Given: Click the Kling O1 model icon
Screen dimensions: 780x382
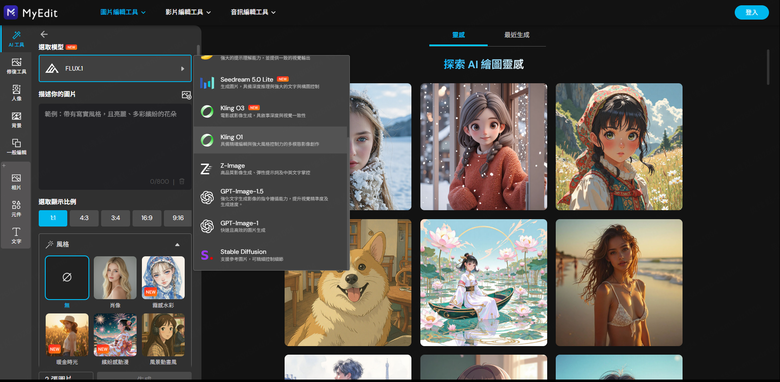Looking at the screenshot, I should pos(207,140).
